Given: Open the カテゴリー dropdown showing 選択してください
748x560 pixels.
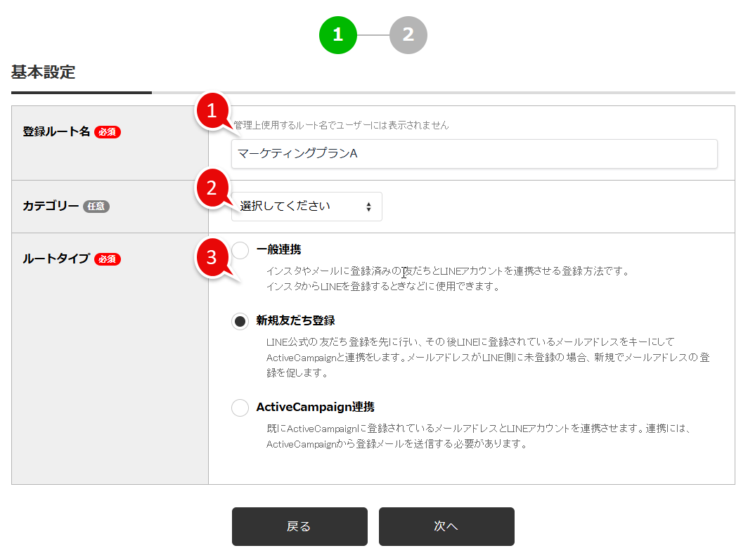Looking at the screenshot, I should click(307, 206).
